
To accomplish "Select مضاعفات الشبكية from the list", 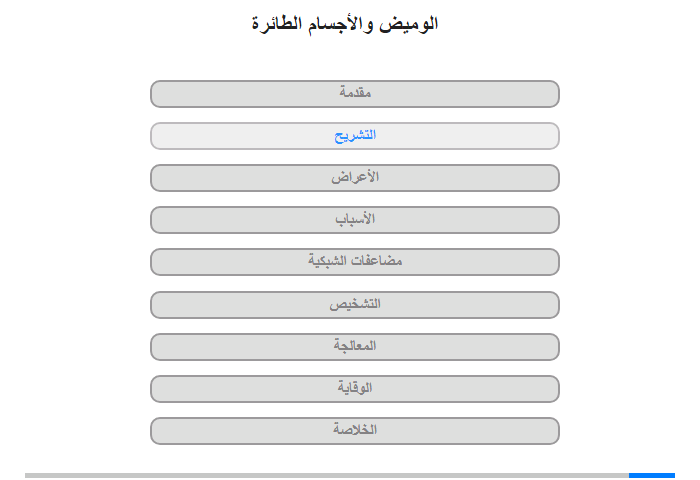I will pyautogui.click(x=354, y=262).
